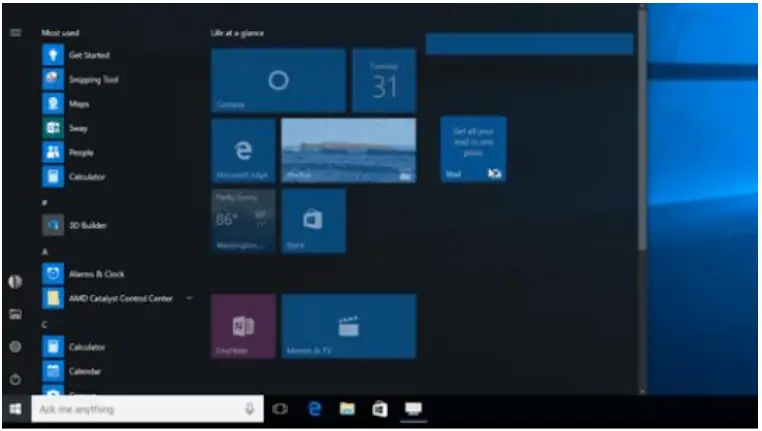Open the calendar tile showing 31
This screenshot has height=431, width=762.
pos(384,80)
